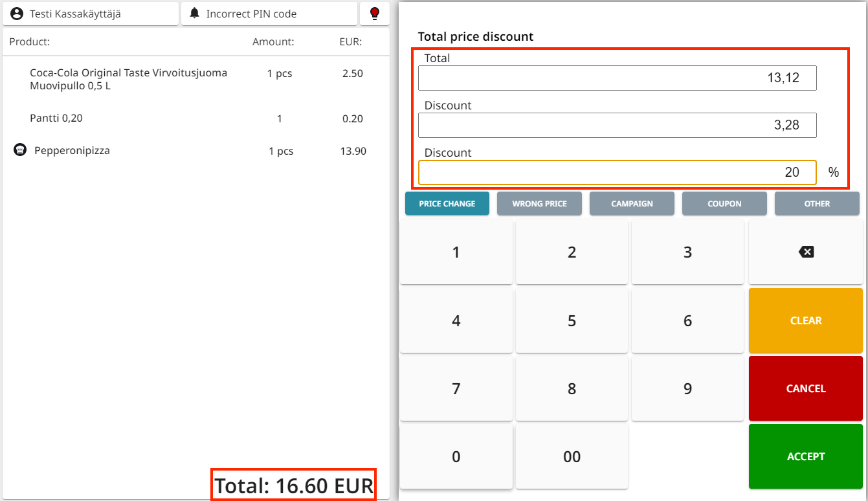Accept the discount with green button
The width and height of the screenshot is (868, 501).
coord(806,456)
